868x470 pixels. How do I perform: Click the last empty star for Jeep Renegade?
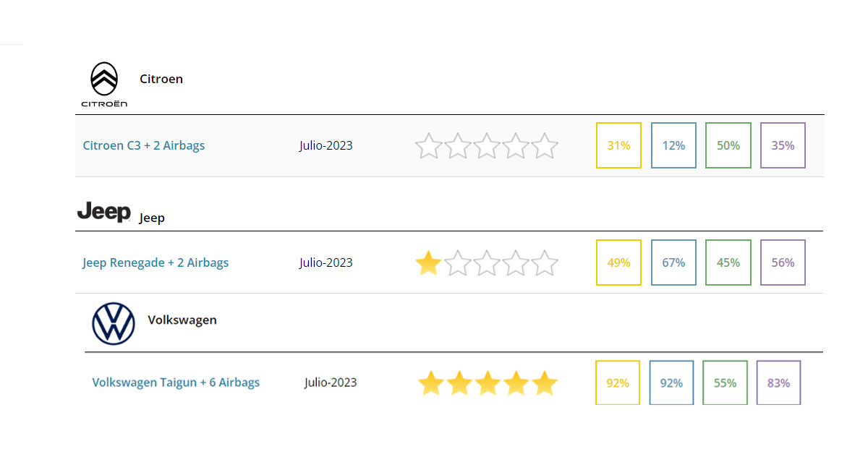(x=545, y=263)
